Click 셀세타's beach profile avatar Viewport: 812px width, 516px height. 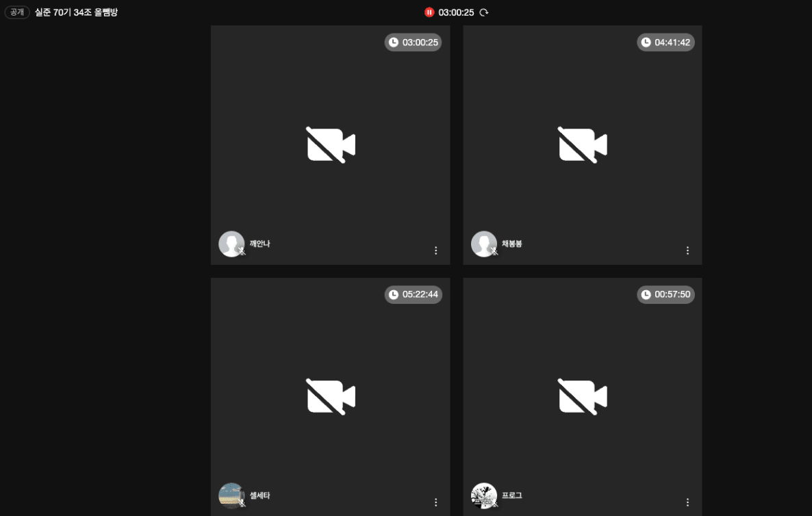coord(231,496)
